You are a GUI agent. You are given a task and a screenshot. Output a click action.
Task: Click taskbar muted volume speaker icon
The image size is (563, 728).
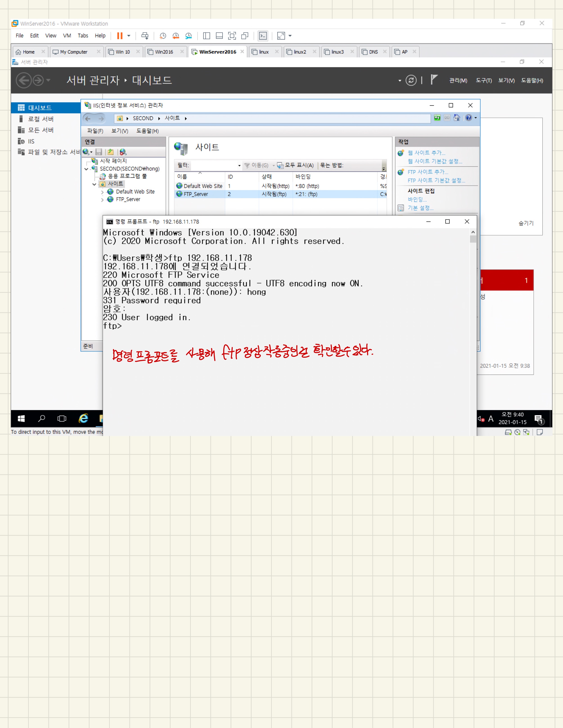click(481, 419)
